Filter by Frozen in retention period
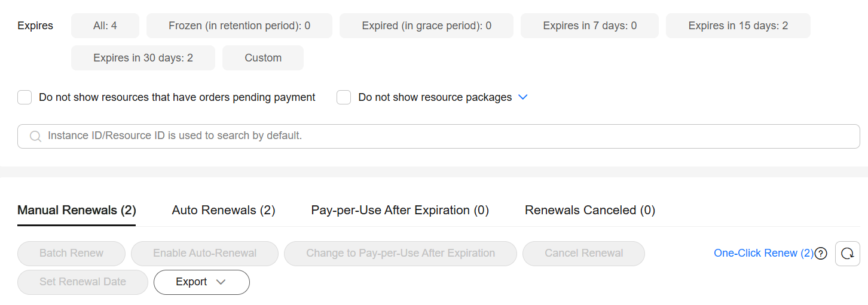This screenshot has height=305, width=868. pos(239,26)
